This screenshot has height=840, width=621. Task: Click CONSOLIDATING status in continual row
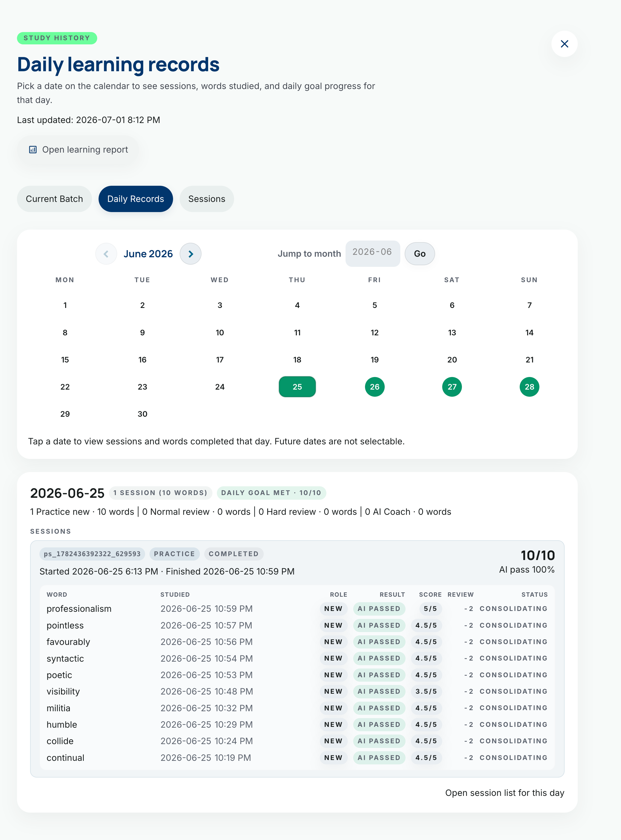click(x=513, y=758)
